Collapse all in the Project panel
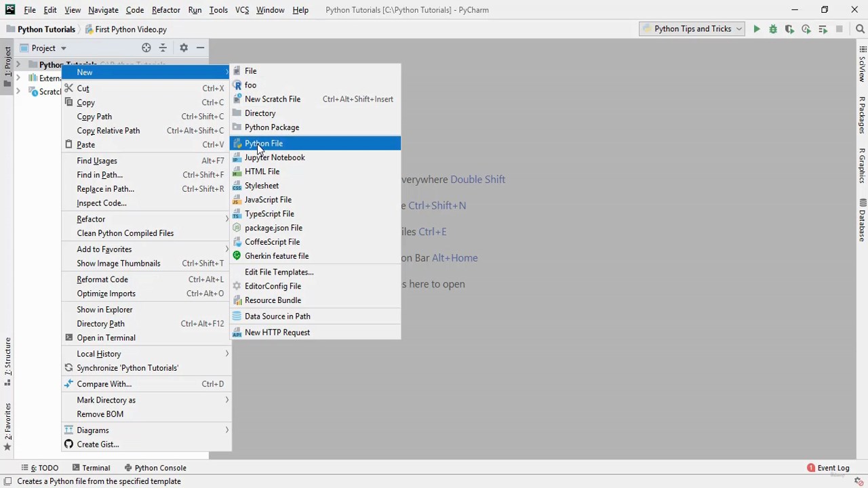Viewport: 868px width, 488px height. [163, 48]
